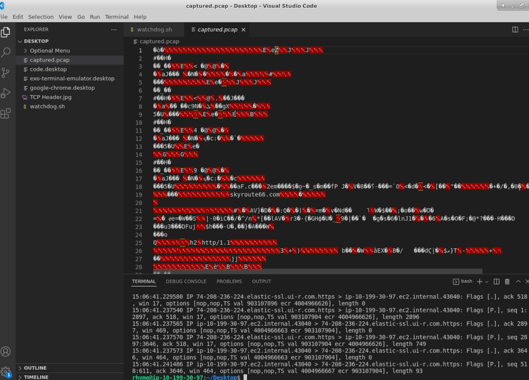Image resolution: width=529 pixels, height=380 pixels.
Task: Switch to the TERMINAL panel tab
Action: tap(144, 281)
